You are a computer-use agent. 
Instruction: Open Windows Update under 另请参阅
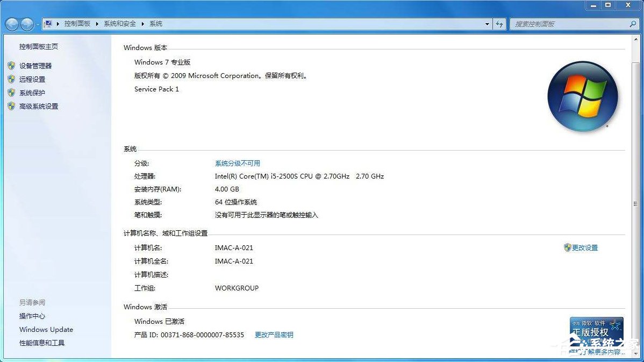pos(46,329)
